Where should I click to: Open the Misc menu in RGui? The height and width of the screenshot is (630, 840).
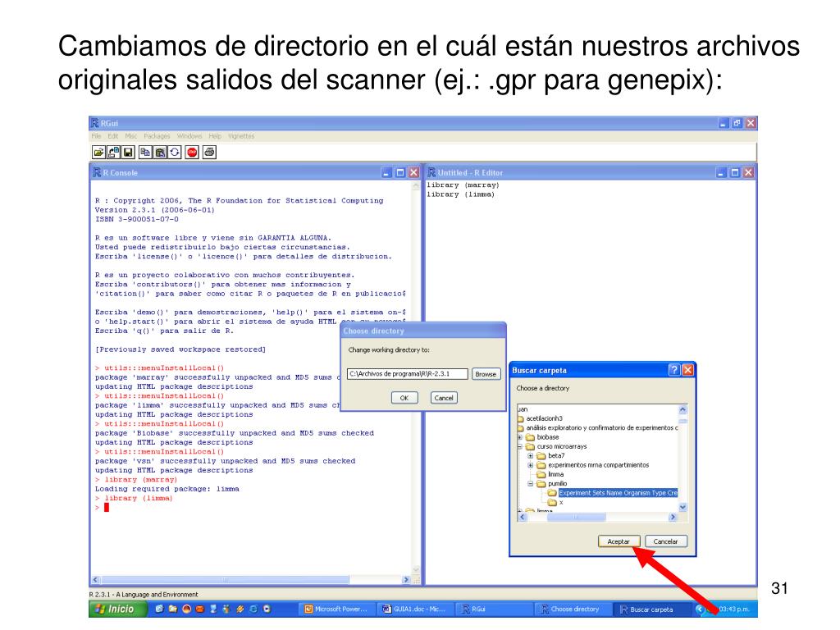point(131,137)
